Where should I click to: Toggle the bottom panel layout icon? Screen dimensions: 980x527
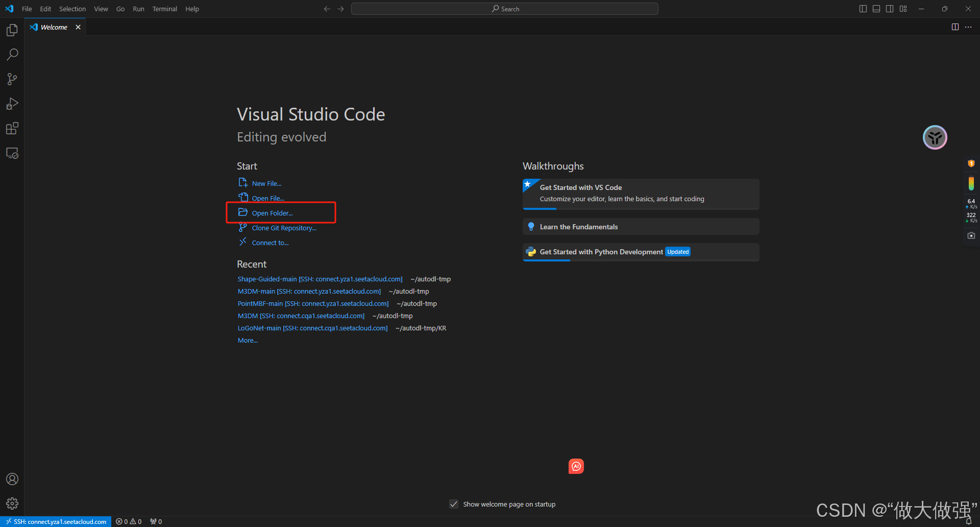pyautogui.click(x=876, y=9)
